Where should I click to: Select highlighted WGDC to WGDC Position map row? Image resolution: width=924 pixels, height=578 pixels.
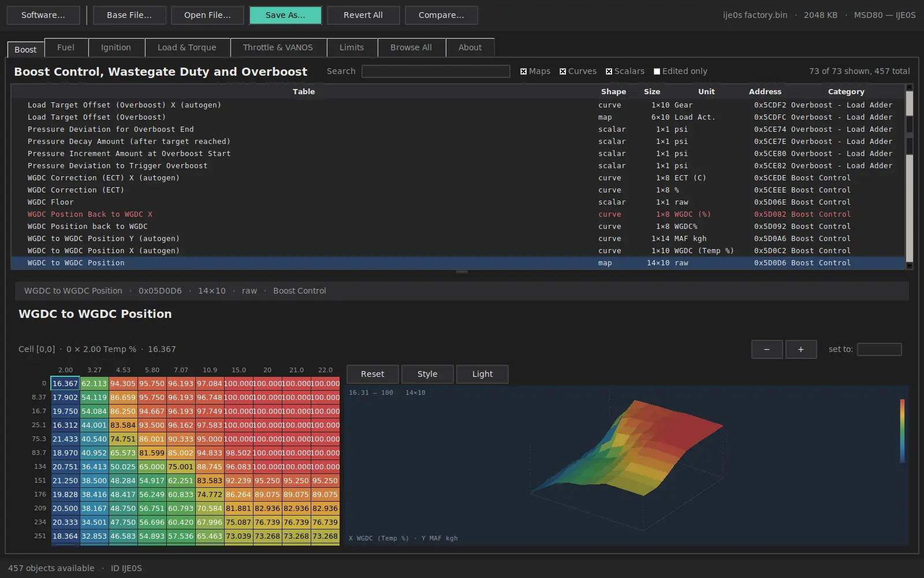click(458, 263)
